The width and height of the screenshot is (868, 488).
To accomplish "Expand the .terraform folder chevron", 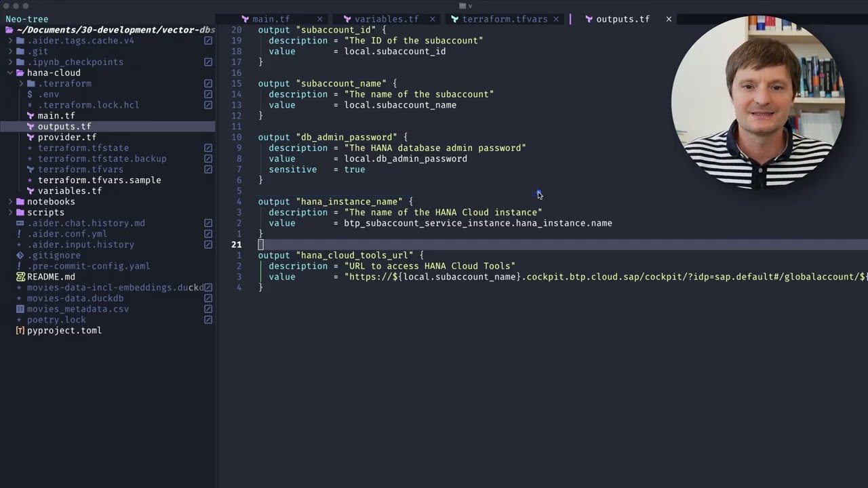I will tap(21, 84).
